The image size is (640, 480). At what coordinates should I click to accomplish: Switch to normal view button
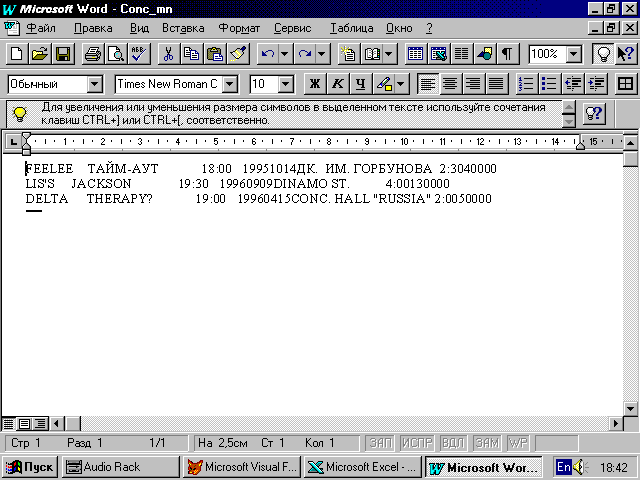[9, 424]
